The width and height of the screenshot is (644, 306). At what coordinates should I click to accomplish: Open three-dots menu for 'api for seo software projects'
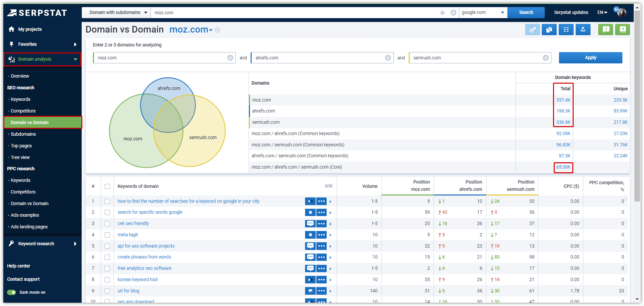click(321, 246)
